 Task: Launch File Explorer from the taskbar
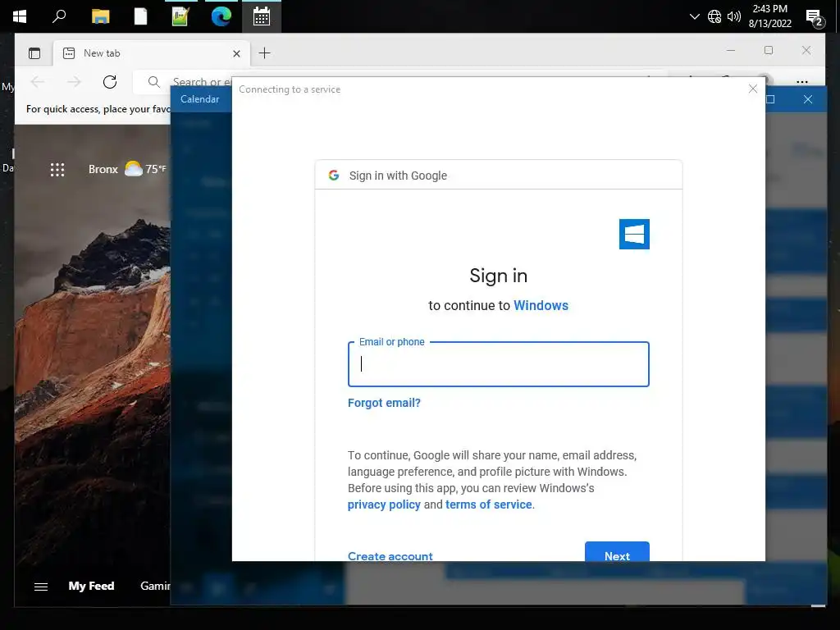pyautogui.click(x=100, y=16)
